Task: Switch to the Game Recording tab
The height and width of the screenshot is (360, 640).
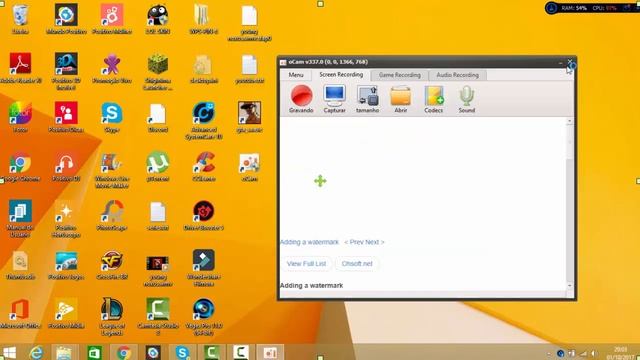Action: (x=400, y=75)
